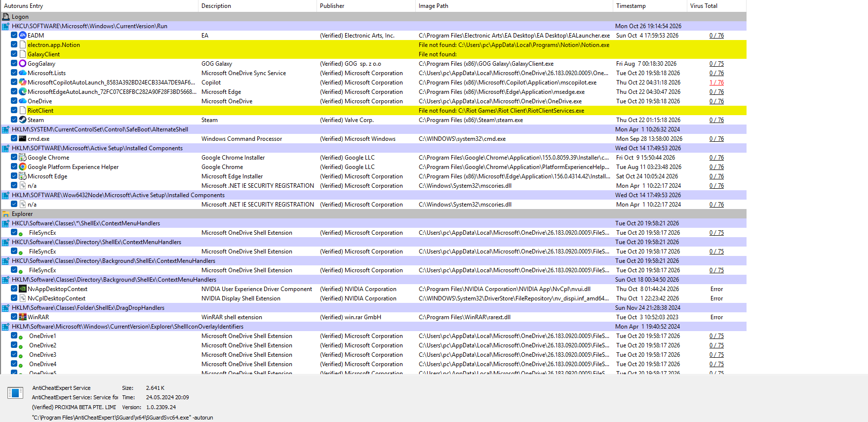Screen dimensions: 868x422
Task: Select the ShellIconOverlayIdentifiers registry key row
Action: (x=373, y=327)
